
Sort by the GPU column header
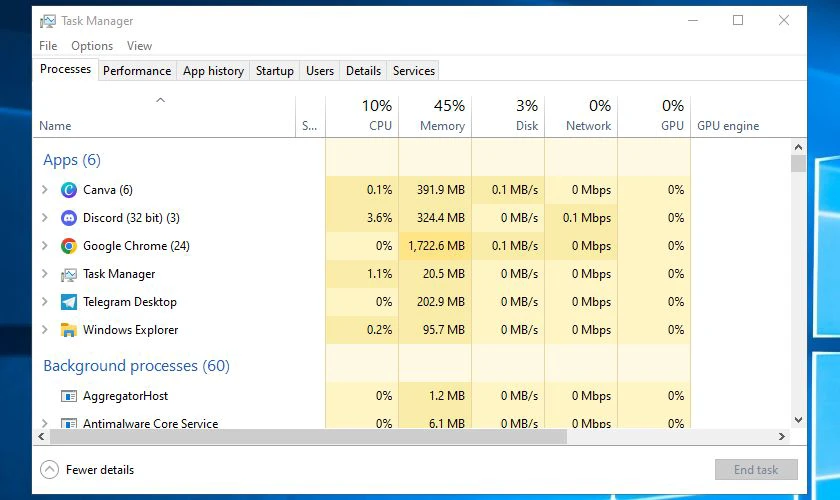(654, 116)
